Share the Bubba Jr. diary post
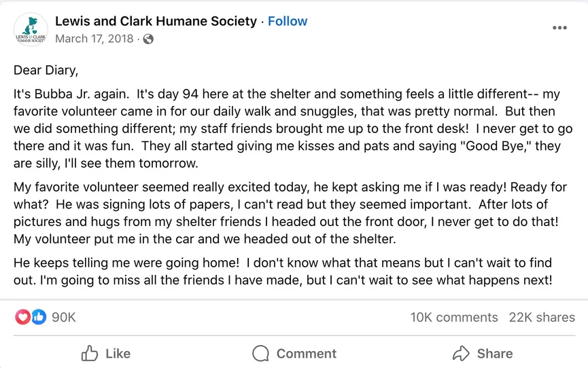The image size is (588, 368). pos(483,353)
